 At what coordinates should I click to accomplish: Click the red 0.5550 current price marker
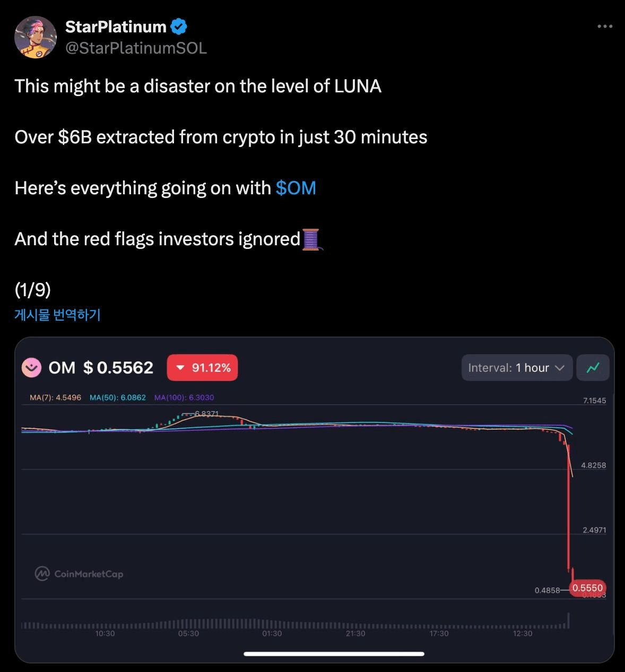587,588
